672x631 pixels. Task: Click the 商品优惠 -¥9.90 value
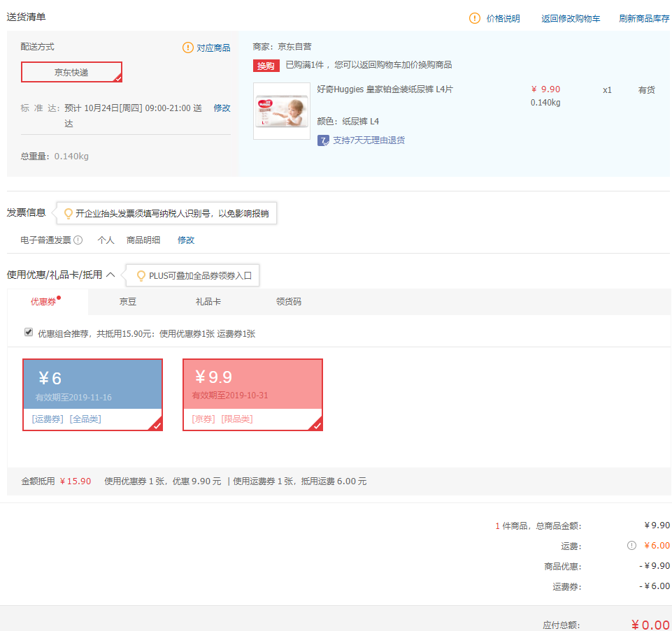click(655, 566)
